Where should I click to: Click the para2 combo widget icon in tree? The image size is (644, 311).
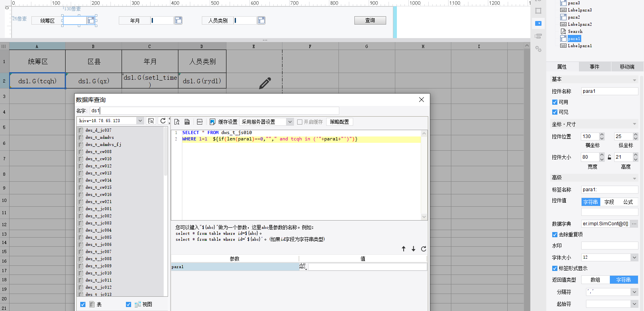(x=563, y=17)
